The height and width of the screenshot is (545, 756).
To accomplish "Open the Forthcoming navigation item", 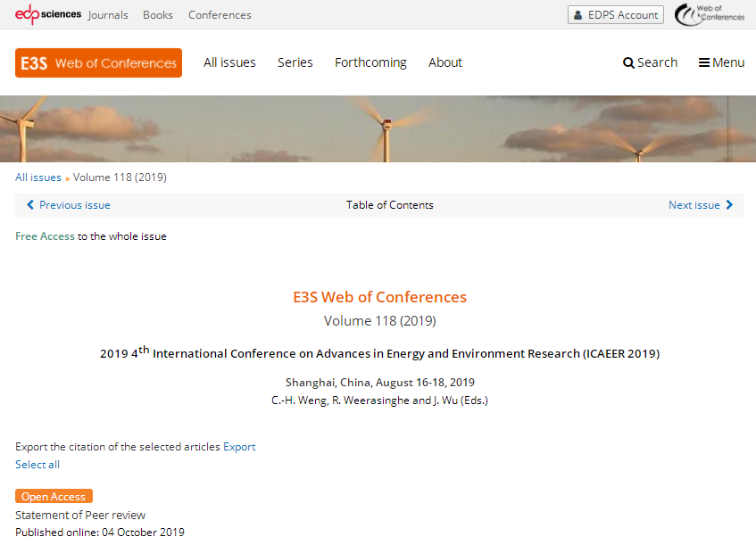I will pos(370,62).
